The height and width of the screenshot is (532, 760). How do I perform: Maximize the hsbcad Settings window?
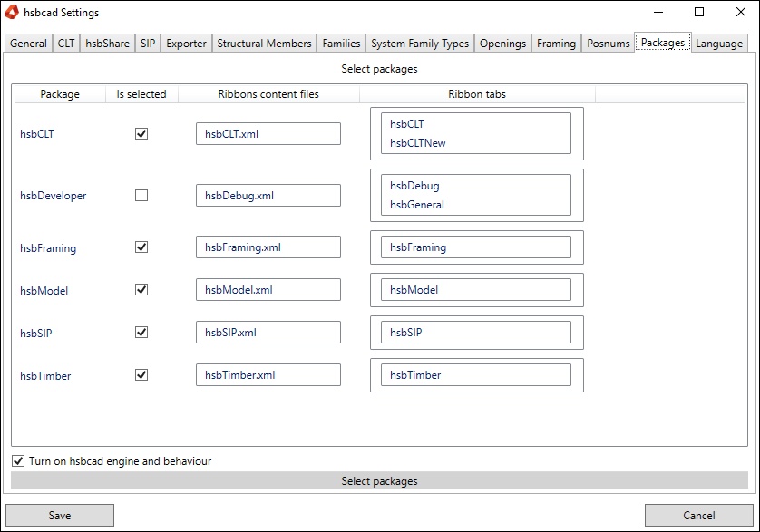point(699,12)
